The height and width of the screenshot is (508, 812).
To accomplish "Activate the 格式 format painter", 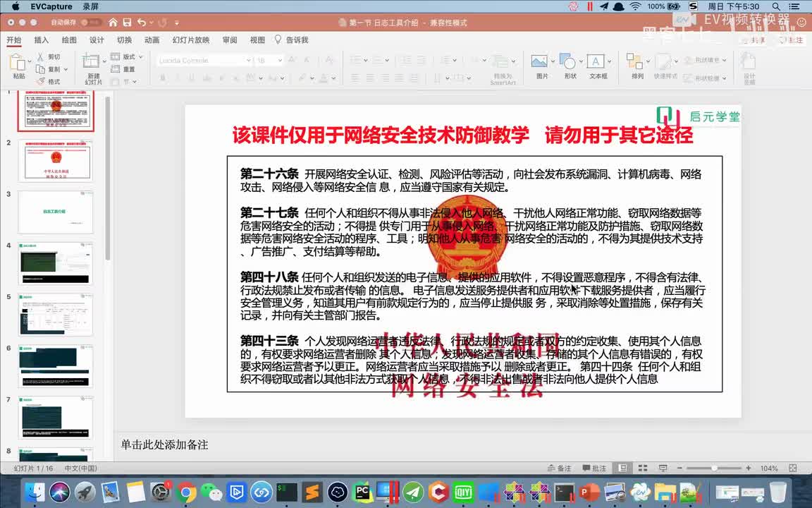I will pos(49,81).
